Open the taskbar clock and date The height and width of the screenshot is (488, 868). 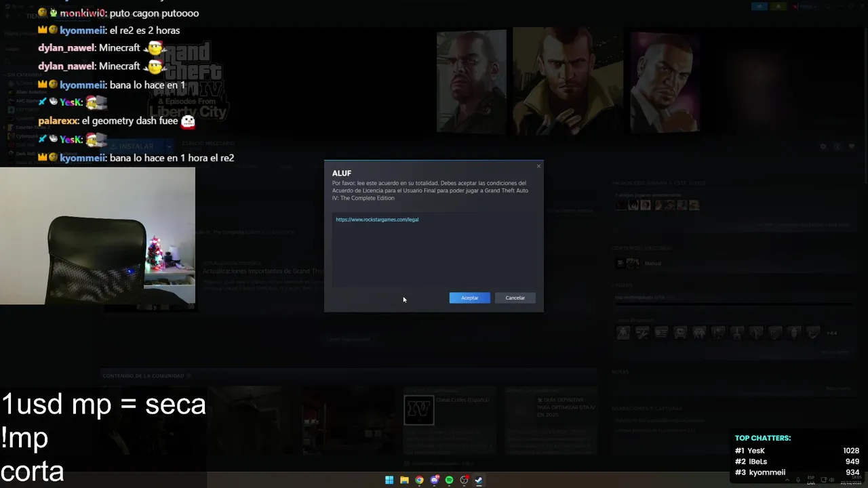click(850, 480)
